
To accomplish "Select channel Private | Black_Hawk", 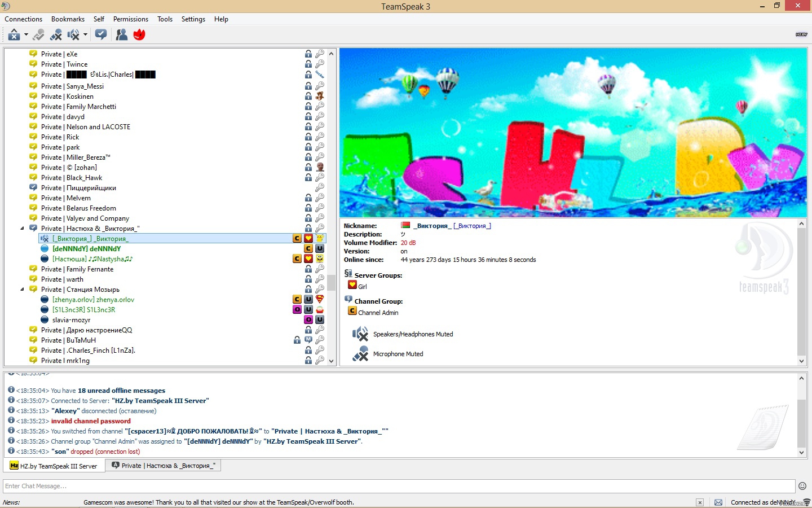I will point(72,178).
